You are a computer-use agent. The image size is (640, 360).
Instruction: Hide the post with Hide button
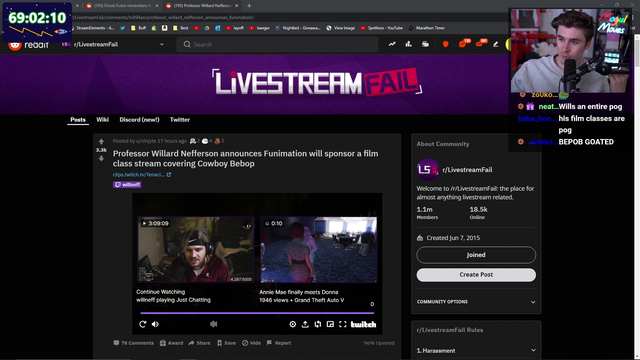pyautogui.click(x=251, y=343)
